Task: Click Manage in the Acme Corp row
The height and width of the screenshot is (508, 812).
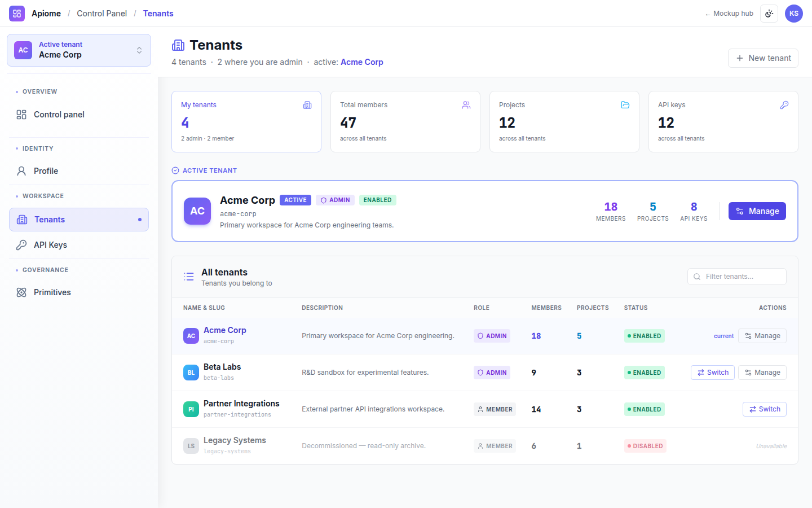Action: click(762, 336)
